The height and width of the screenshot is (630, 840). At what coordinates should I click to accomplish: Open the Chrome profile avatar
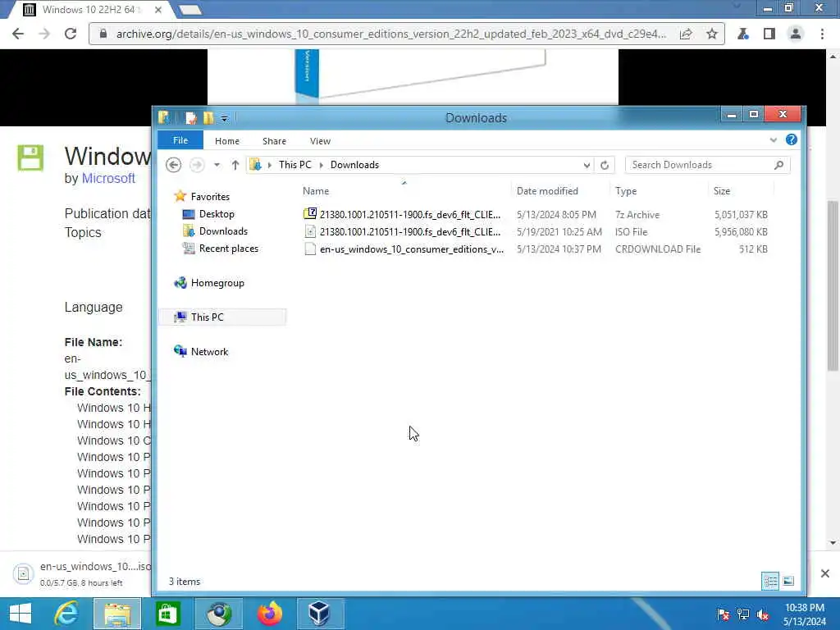tap(796, 34)
